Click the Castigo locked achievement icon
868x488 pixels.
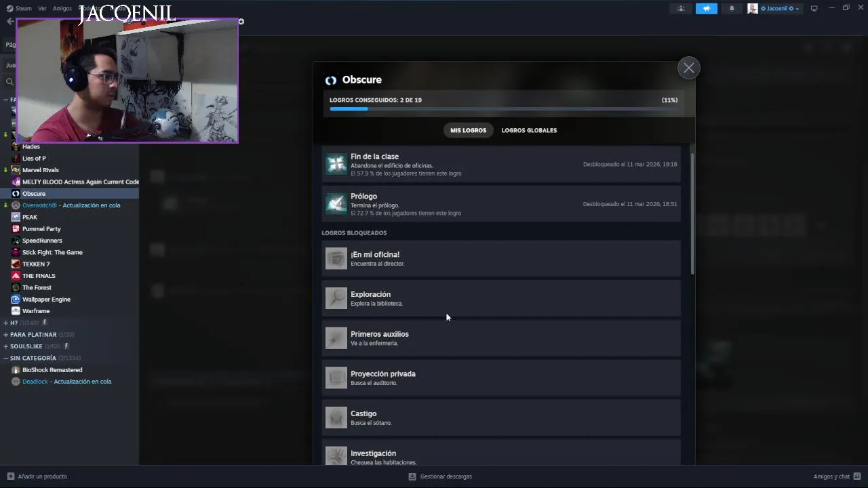336,418
